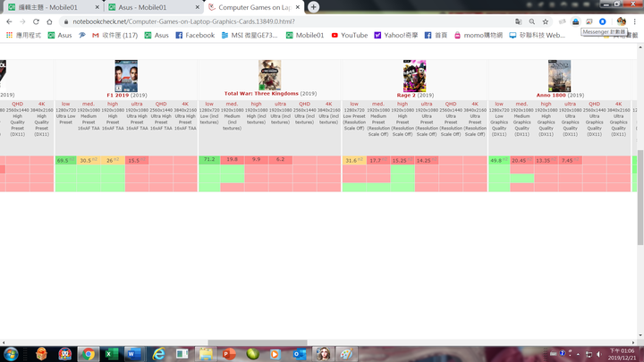Viewport: 644px width, 362px height.
Task: Click the 30.5 fps cell for F1 2019
Action: click(x=89, y=160)
